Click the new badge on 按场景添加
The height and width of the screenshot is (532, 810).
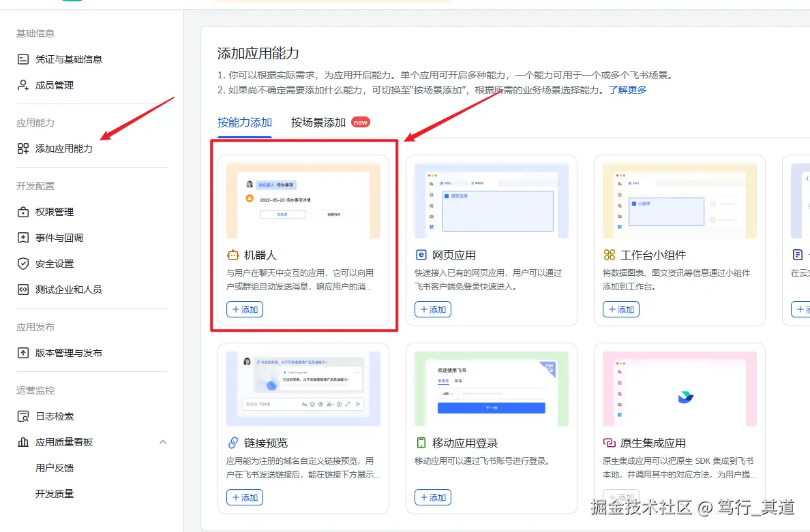click(361, 123)
